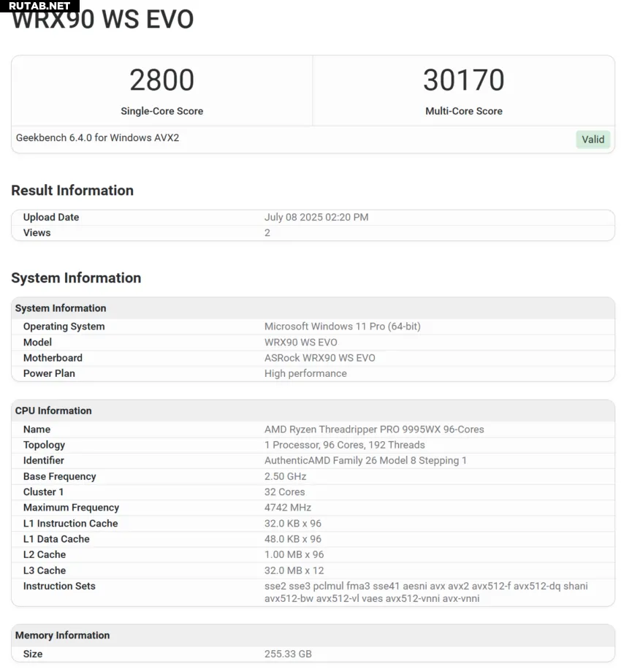Select 'July 08 2025 02:20 PM' value
The width and height of the screenshot is (621, 672).
(x=316, y=217)
